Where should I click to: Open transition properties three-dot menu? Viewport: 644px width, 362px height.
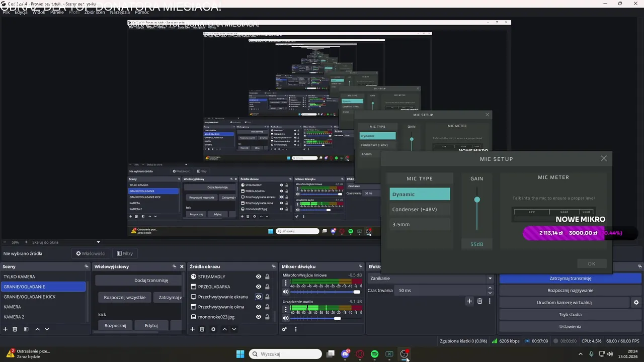(x=490, y=301)
